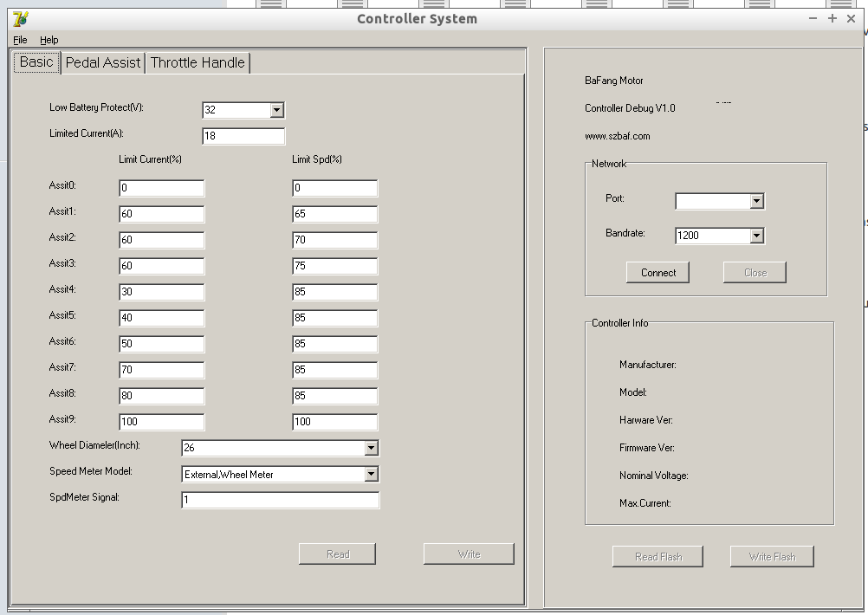This screenshot has width=868, height=615.
Task: Click the Assit7 Limit Spd field
Action: click(x=335, y=370)
